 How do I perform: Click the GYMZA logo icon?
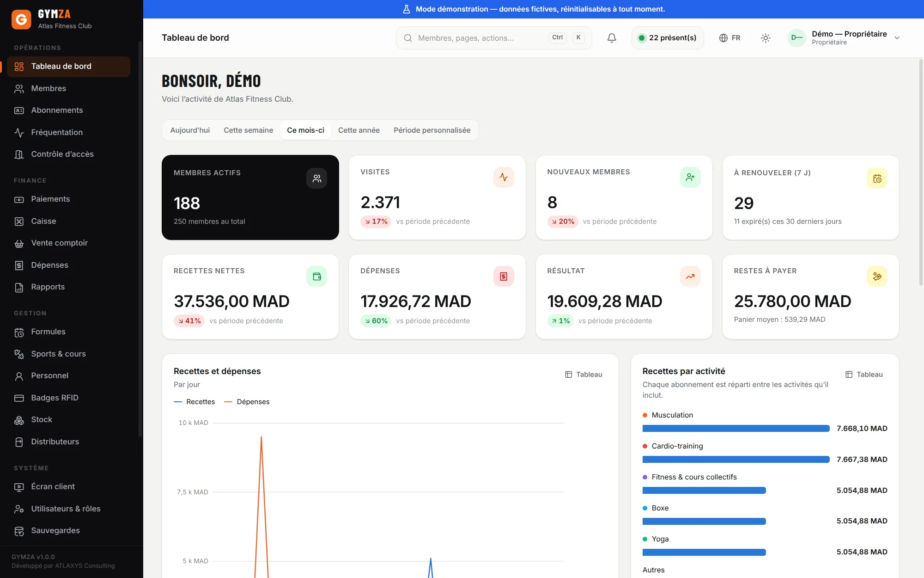[x=21, y=19]
